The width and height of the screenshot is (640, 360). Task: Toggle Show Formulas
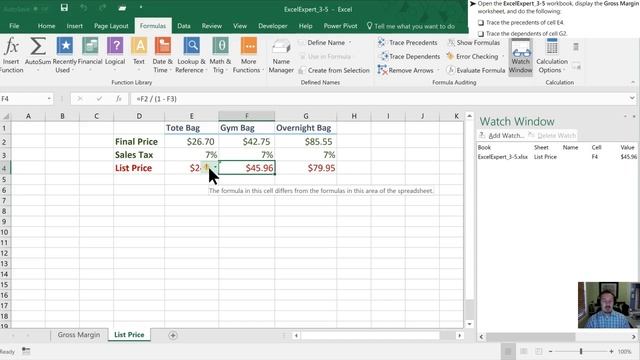(473, 42)
